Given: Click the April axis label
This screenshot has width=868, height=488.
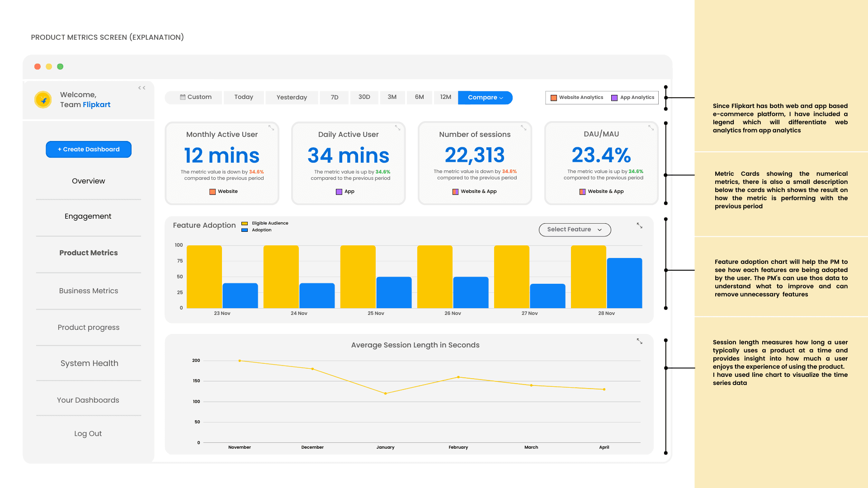Looking at the screenshot, I should click(604, 447).
